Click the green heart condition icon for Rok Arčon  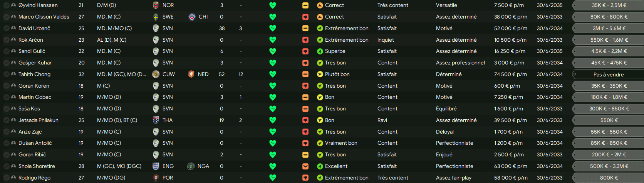pyautogui.click(x=273, y=40)
